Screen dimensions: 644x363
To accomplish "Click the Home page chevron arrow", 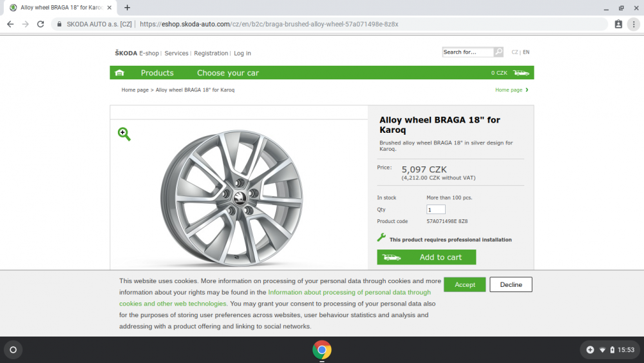I will [527, 90].
